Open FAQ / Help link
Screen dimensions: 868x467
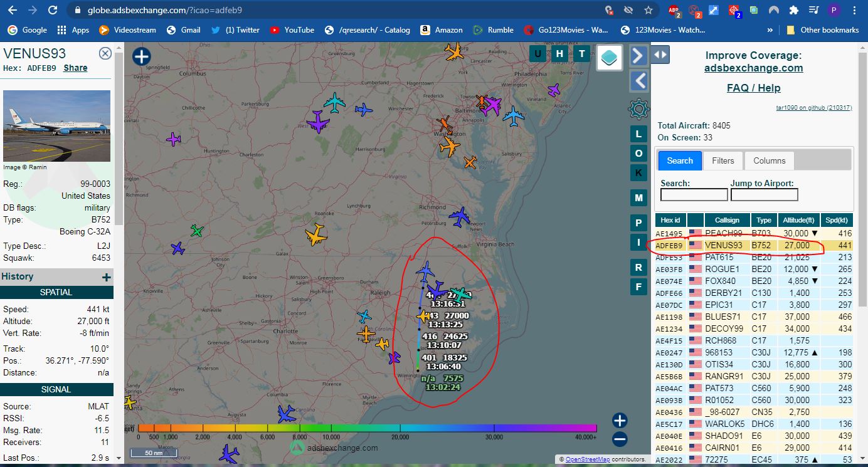[753, 88]
